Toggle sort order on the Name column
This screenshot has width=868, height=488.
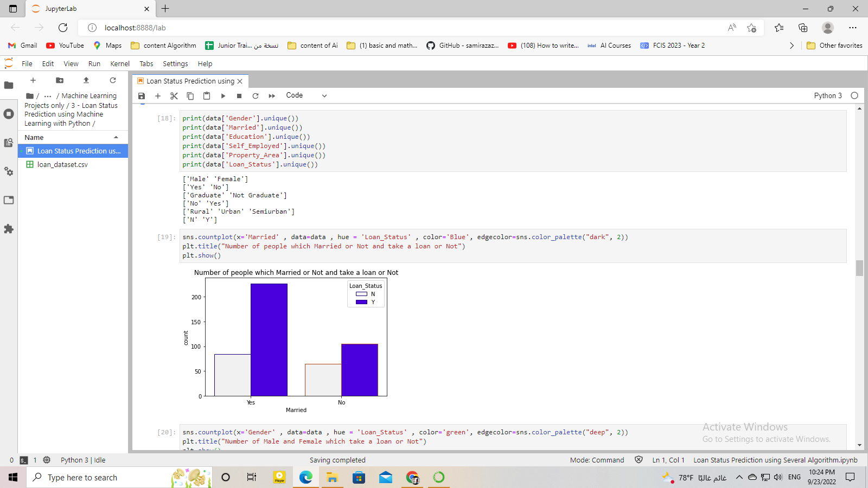(x=33, y=137)
